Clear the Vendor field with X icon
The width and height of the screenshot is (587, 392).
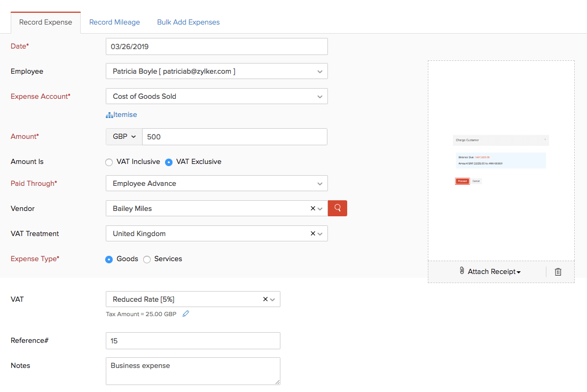tap(313, 208)
